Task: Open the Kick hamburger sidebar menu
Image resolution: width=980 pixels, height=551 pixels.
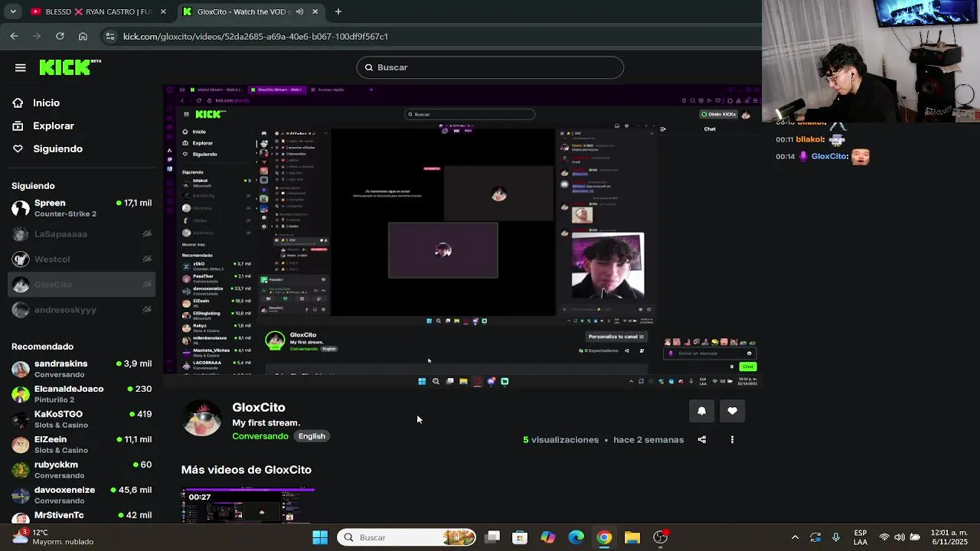Action: pos(21,67)
